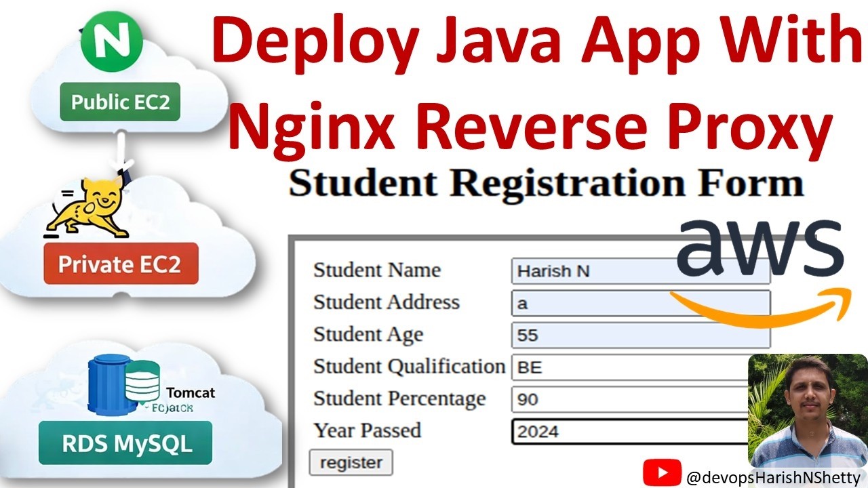
Task: Focus the Student Age input field
Action: [641, 335]
